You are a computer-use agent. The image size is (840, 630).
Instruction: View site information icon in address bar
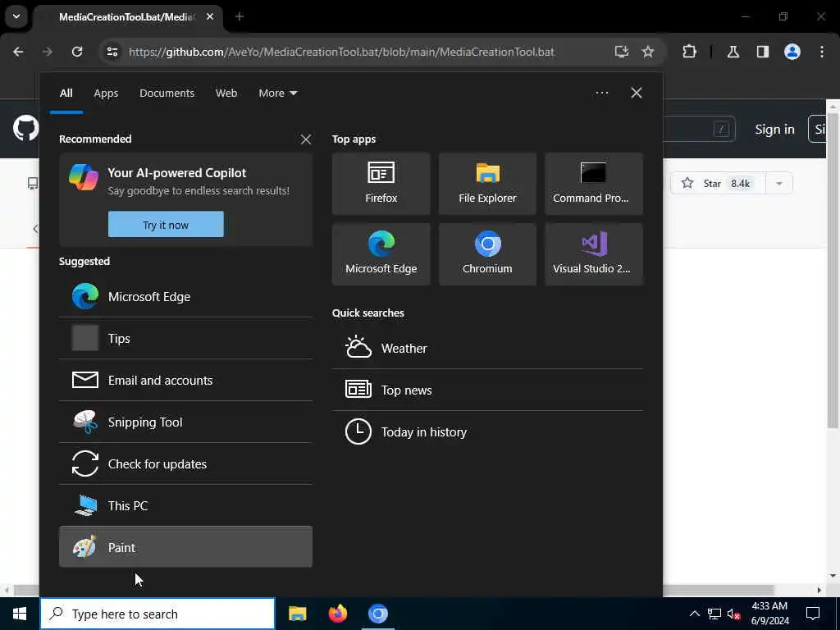(x=112, y=52)
